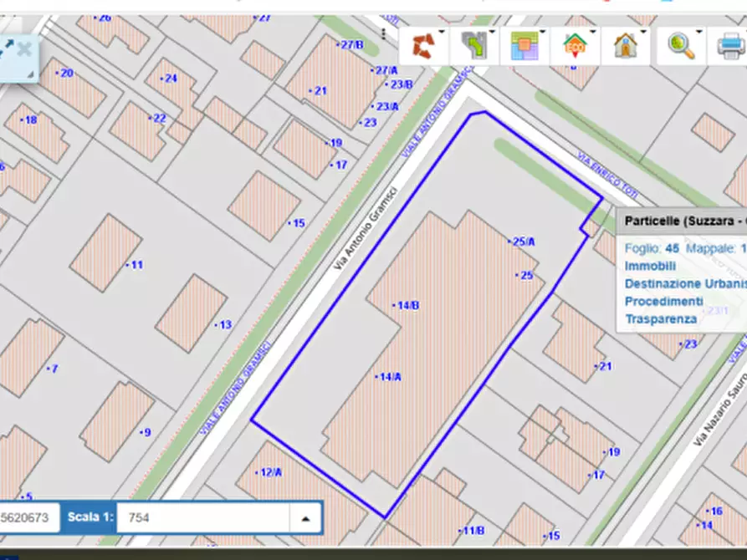Click civic number 23/B label

click(x=399, y=84)
